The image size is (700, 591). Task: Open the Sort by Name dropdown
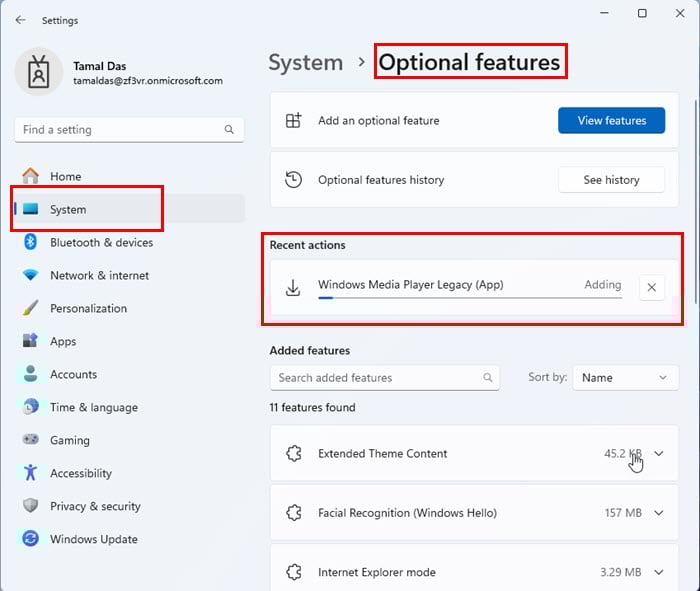[x=624, y=378]
